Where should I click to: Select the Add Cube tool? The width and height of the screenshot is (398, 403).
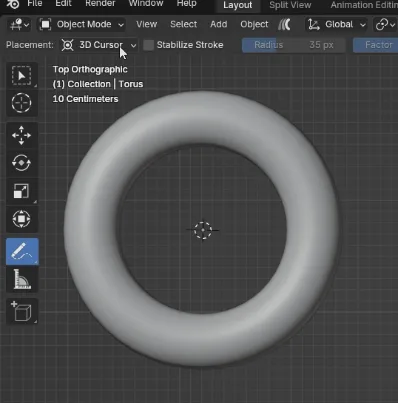pos(22,311)
